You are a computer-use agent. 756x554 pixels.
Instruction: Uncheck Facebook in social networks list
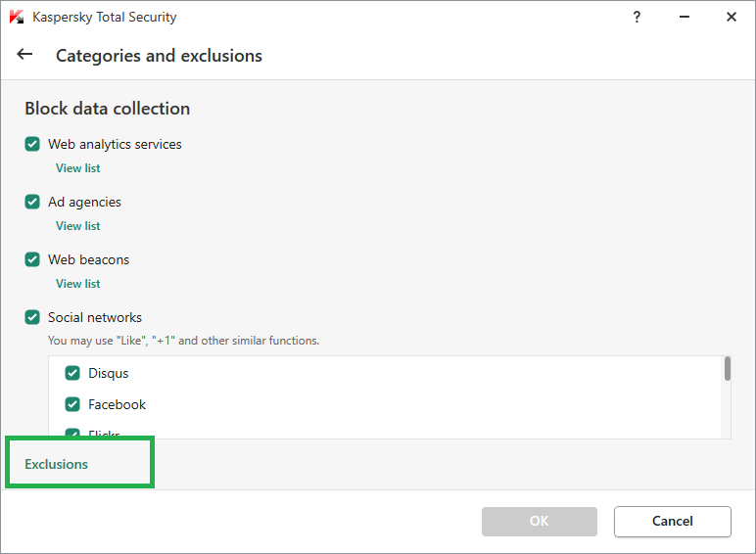coord(72,404)
